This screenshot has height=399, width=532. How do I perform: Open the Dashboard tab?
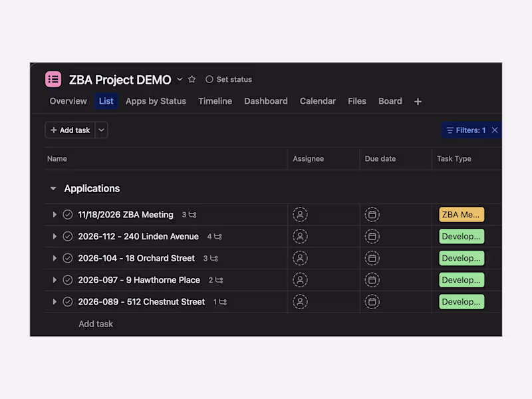pyautogui.click(x=266, y=101)
